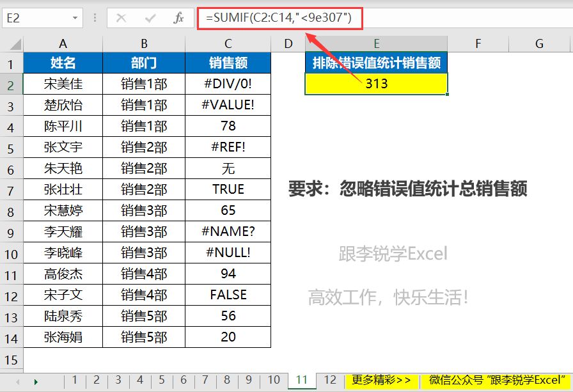Switch to sheet tab 10
Image resolution: width=573 pixels, height=392 pixels.
[274, 380]
